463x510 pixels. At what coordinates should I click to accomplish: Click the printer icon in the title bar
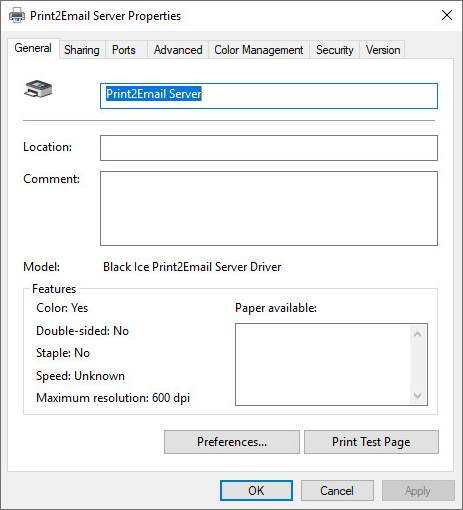17,15
